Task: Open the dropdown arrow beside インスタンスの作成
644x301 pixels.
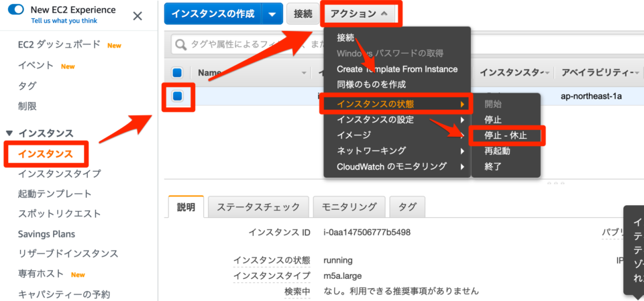Action: point(272,13)
